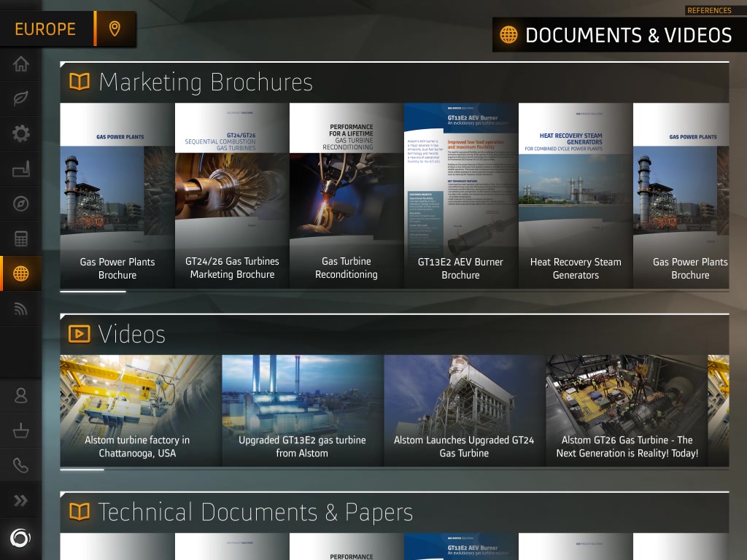Image resolution: width=747 pixels, height=560 pixels.
Task: Click the basket icon in sidebar
Action: point(21,431)
